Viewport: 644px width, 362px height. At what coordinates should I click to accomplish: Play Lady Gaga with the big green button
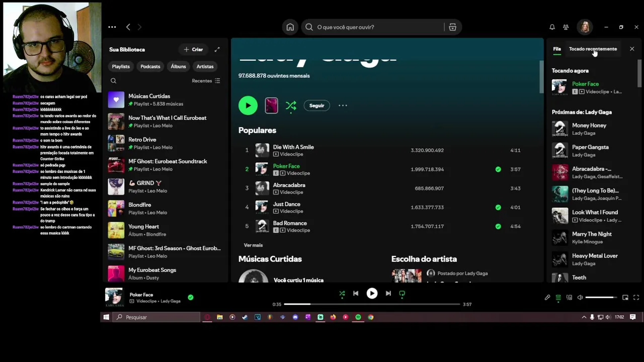(x=248, y=106)
